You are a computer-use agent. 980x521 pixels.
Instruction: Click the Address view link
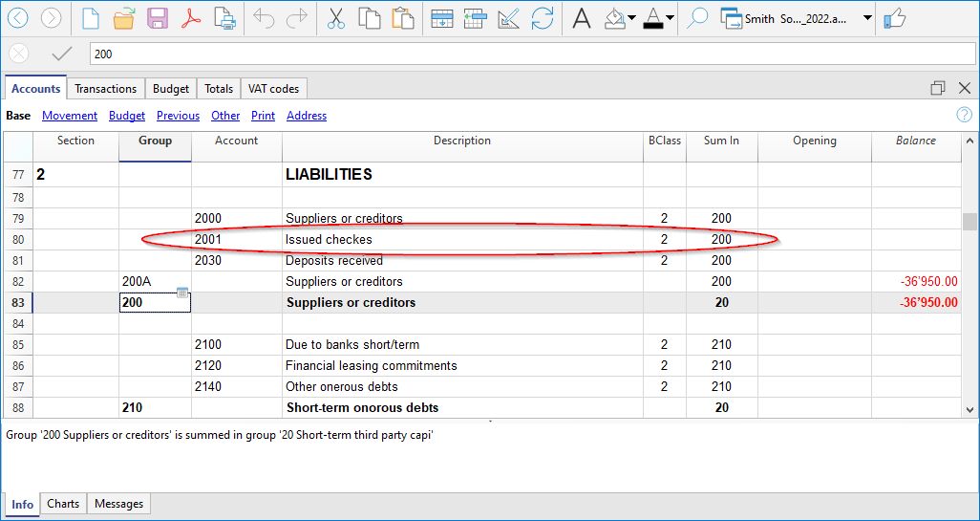tap(307, 116)
